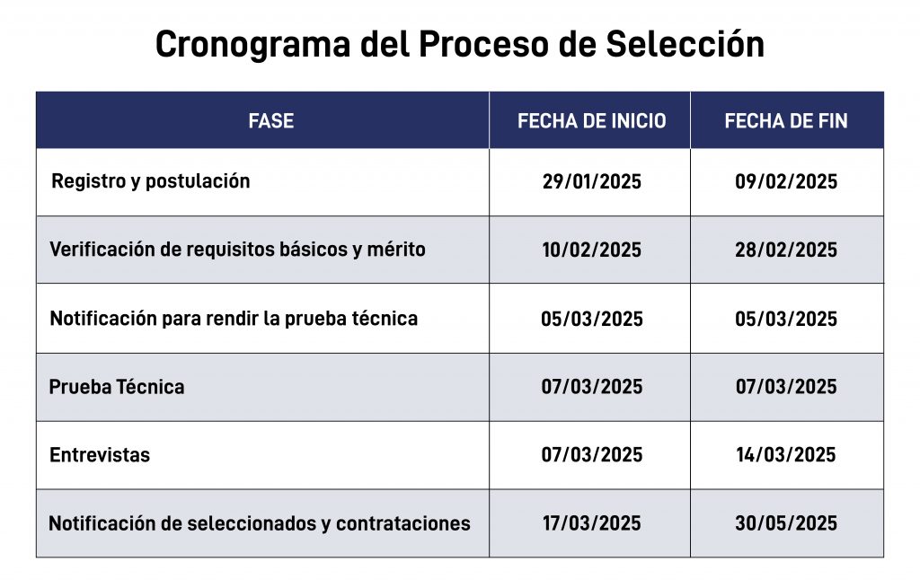Click the title Cronograma del Proceso de Selección
Screen dimensions: 920x588
tap(459, 44)
